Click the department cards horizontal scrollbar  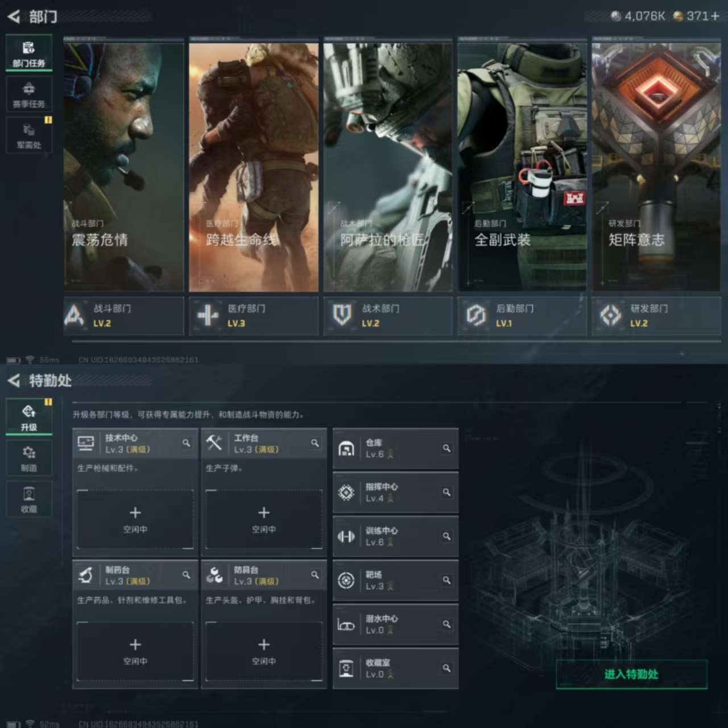(x=396, y=341)
